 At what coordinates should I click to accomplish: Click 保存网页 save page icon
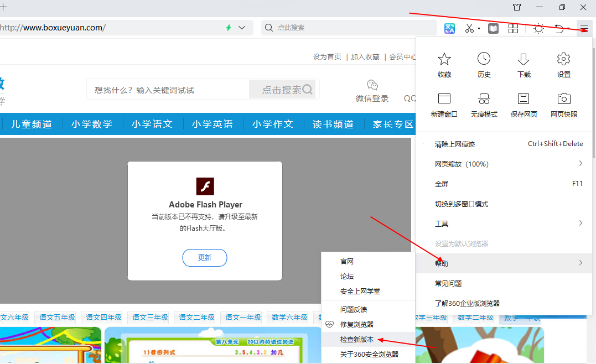click(524, 105)
